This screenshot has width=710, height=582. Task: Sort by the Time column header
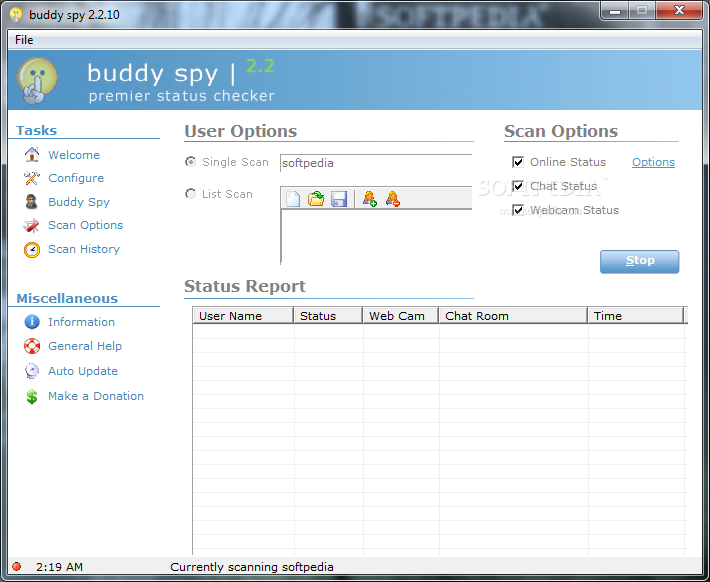(x=636, y=316)
